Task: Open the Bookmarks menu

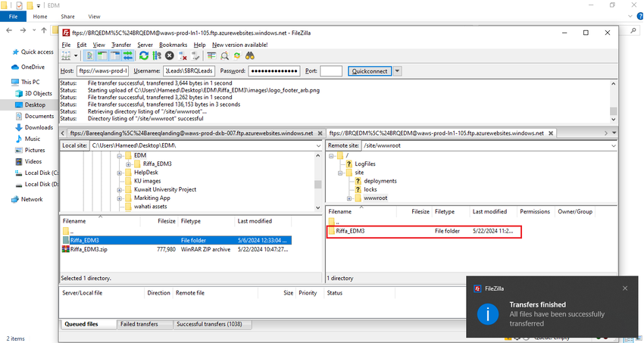Action: 173,45
